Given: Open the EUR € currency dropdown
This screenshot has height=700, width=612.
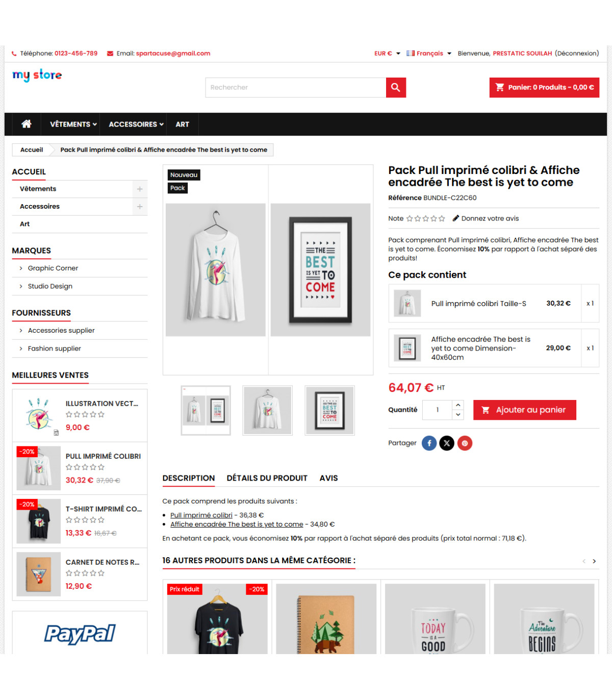Looking at the screenshot, I should pyautogui.click(x=387, y=53).
